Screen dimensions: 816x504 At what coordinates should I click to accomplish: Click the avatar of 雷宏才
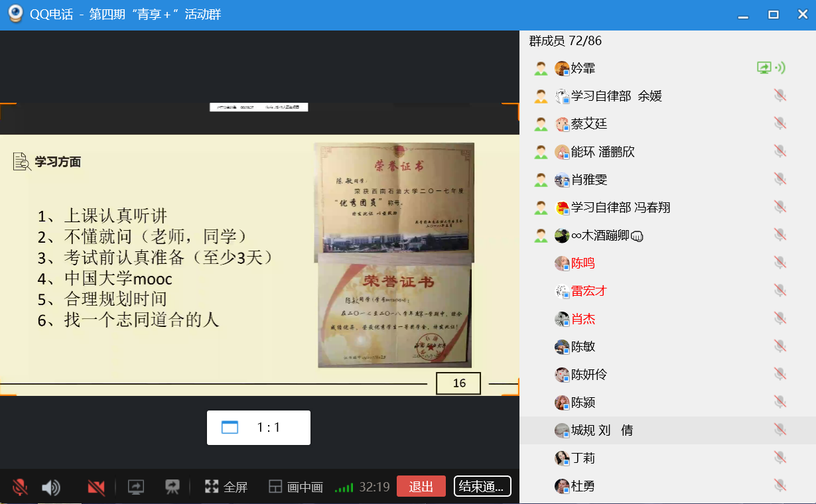click(562, 291)
